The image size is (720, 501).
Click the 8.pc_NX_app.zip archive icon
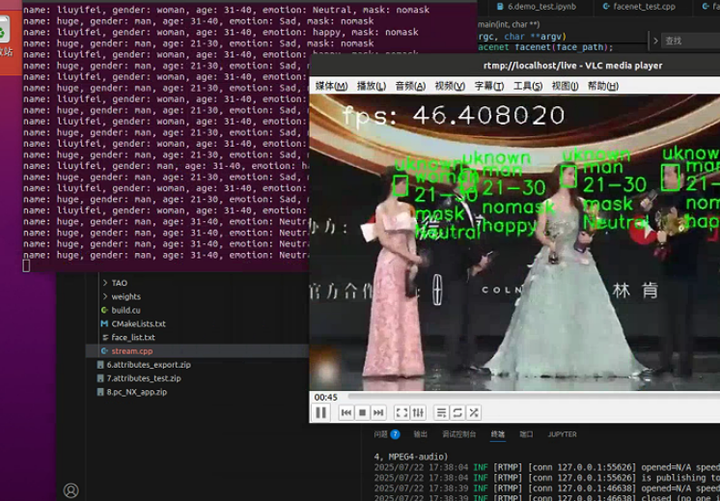coord(100,392)
